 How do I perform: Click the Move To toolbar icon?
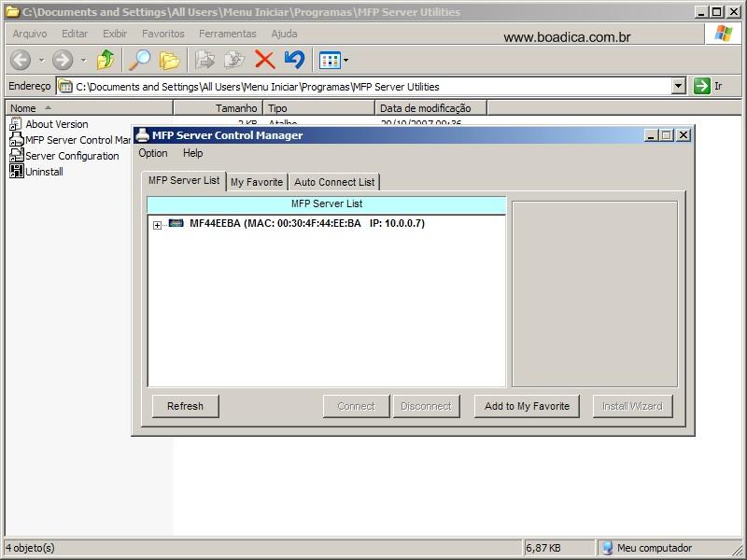[x=204, y=60]
